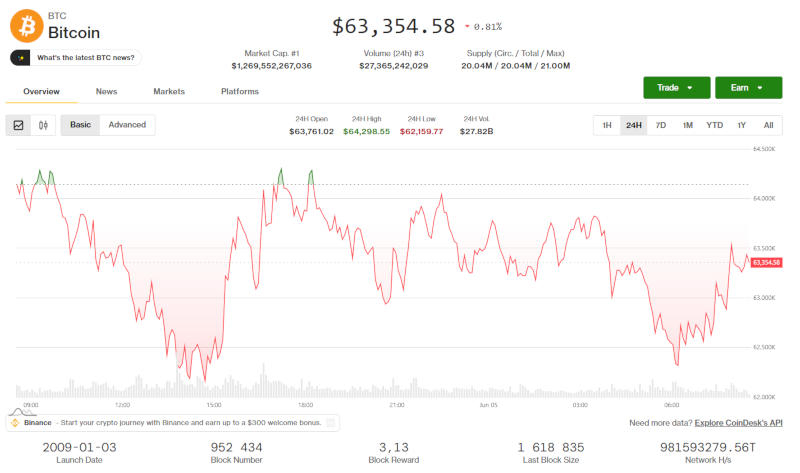Open the News tab
Screen dimensions: 800x473
tap(107, 91)
